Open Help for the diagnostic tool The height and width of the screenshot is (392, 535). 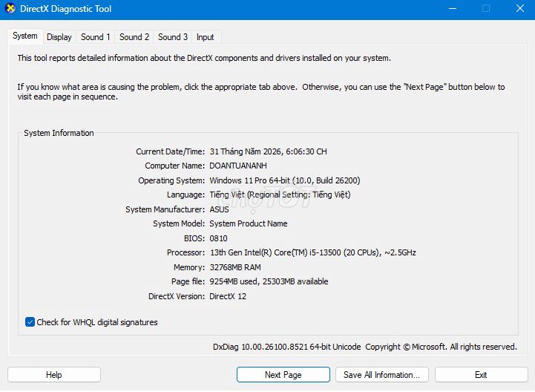click(54, 375)
